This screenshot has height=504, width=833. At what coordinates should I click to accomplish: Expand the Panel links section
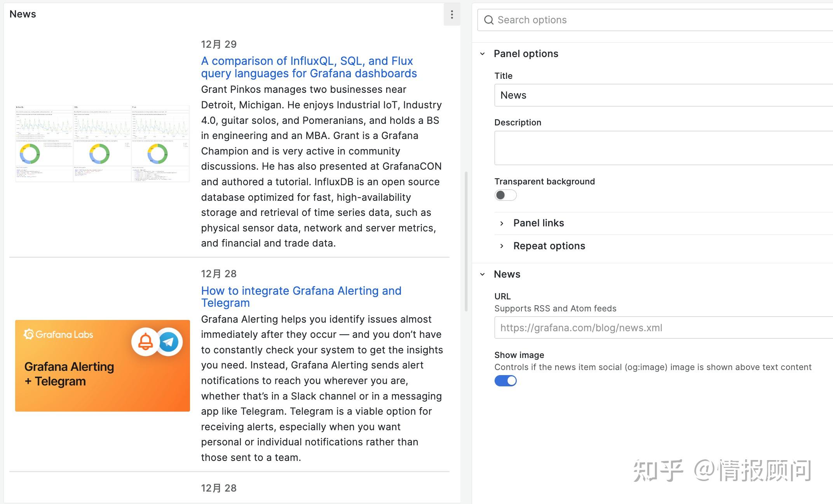(x=502, y=223)
